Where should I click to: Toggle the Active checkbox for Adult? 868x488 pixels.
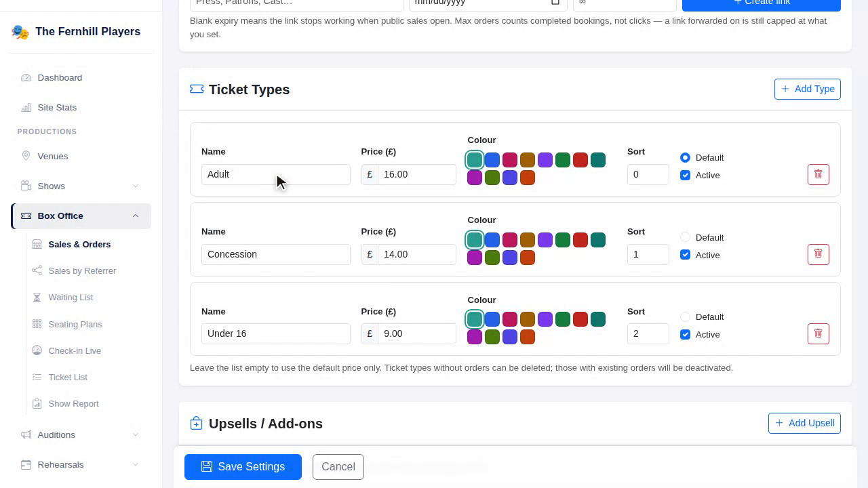coord(685,175)
